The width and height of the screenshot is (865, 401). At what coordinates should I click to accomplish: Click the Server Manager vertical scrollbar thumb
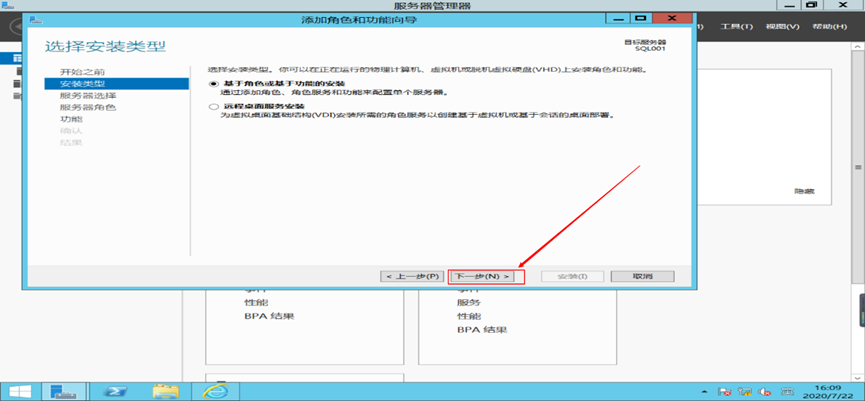(858, 167)
